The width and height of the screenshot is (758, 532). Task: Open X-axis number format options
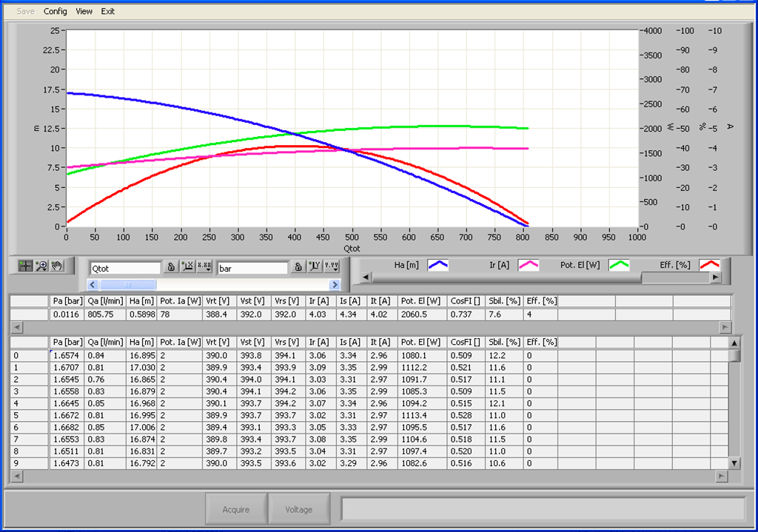pyautogui.click(x=204, y=268)
